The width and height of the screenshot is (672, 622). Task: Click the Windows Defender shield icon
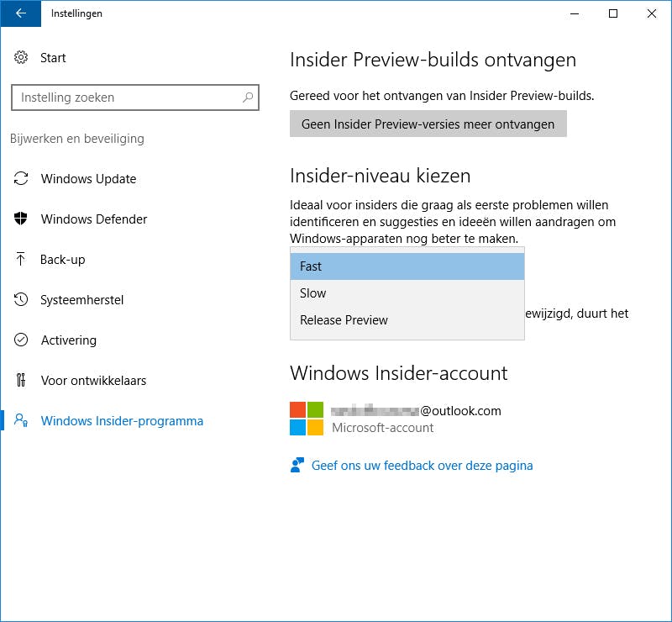pyautogui.click(x=20, y=219)
